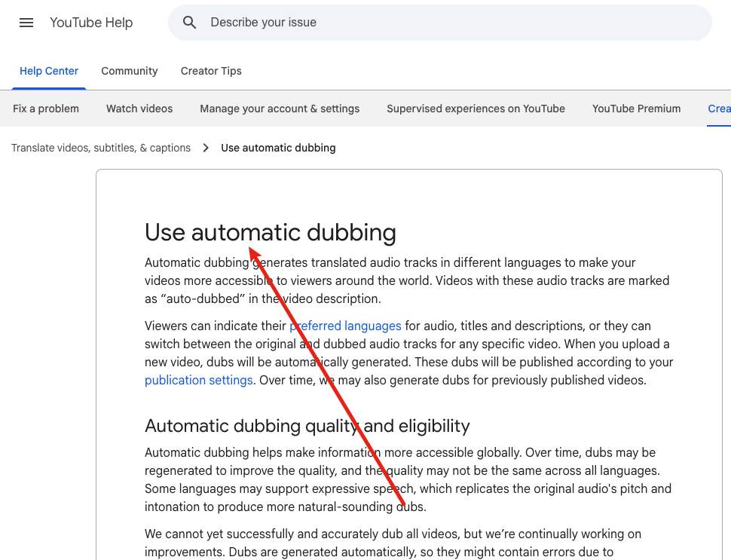Click 'Use automatic dubbing' breadcrumb item
731x560 pixels.
click(278, 148)
